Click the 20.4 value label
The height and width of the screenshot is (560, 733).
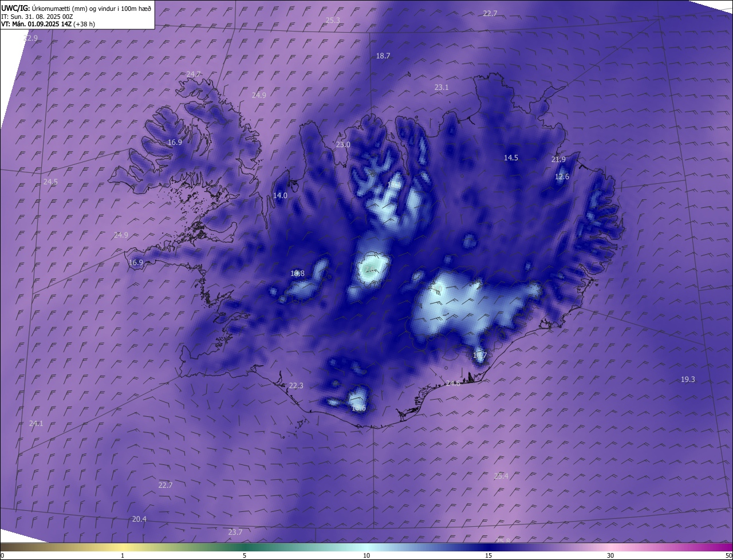point(139,519)
